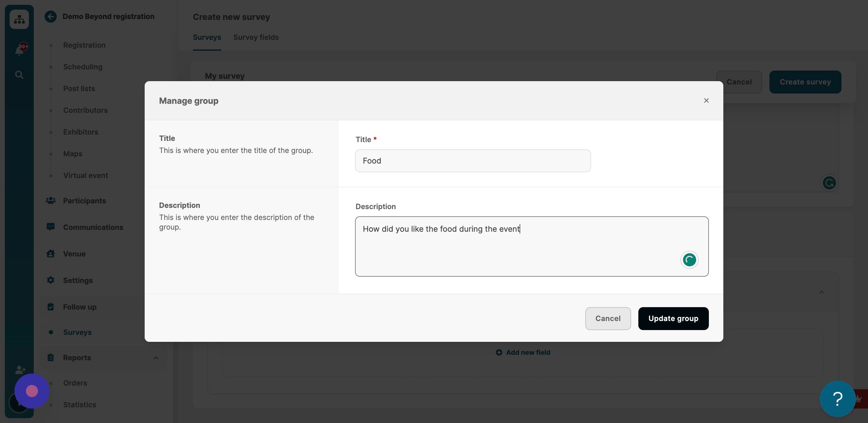Click the Grammarly icon in Description box
Screen dimensions: 868x423
coord(689,260)
